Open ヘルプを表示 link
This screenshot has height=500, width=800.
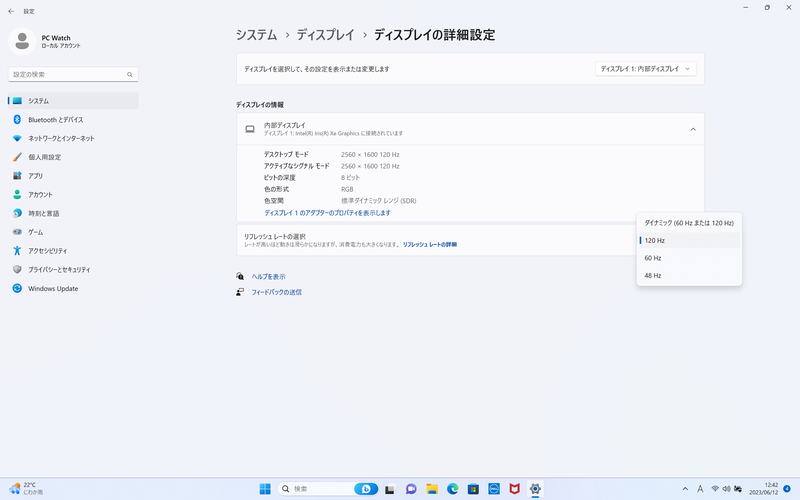tap(268, 277)
